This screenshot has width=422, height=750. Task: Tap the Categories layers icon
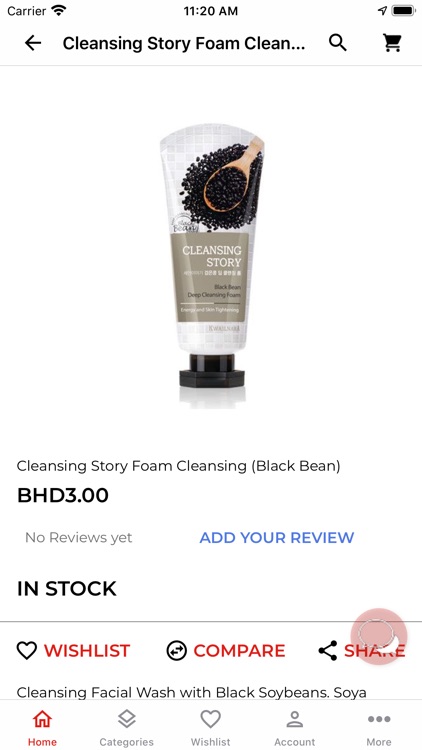pyautogui.click(x=127, y=719)
